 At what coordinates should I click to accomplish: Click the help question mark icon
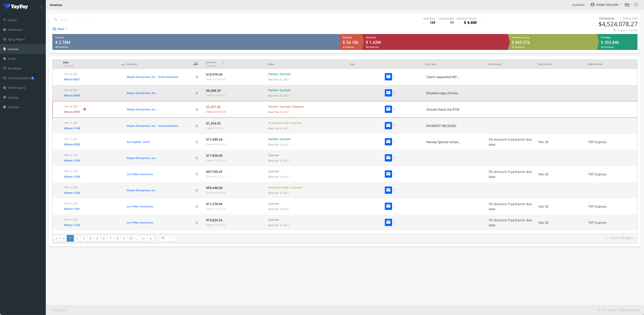[636, 5]
